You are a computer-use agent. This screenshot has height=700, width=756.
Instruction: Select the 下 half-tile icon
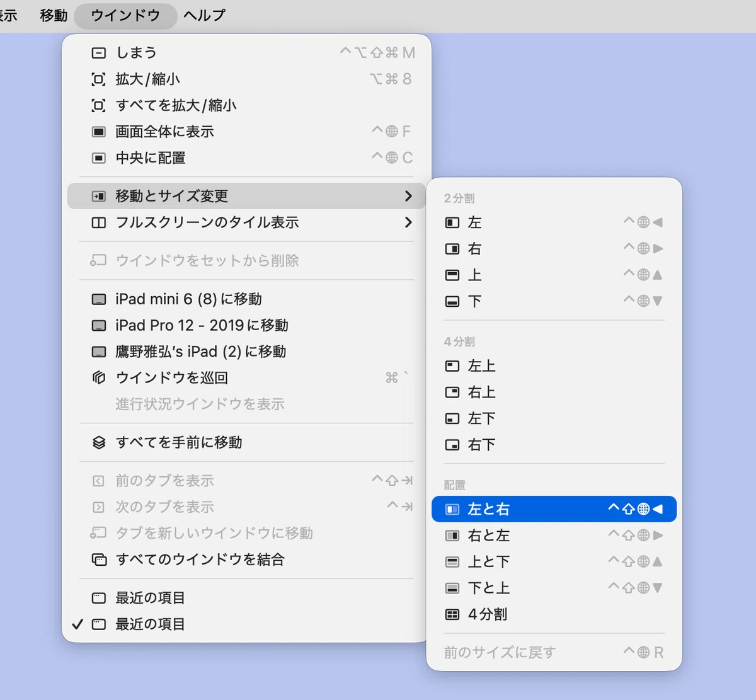[452, 301]
